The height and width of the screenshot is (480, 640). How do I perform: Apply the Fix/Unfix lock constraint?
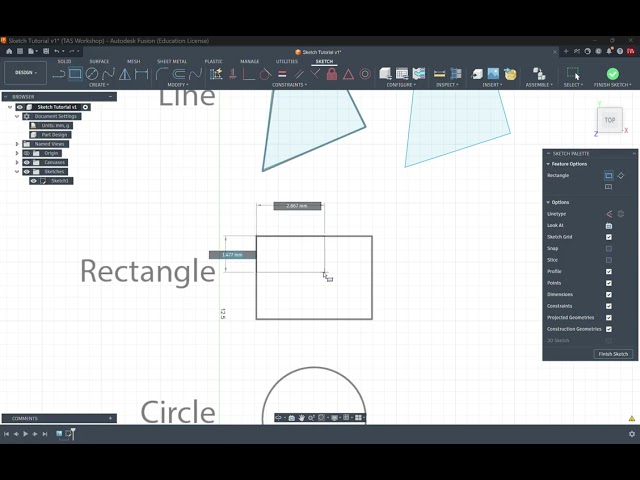pos(332,74)
